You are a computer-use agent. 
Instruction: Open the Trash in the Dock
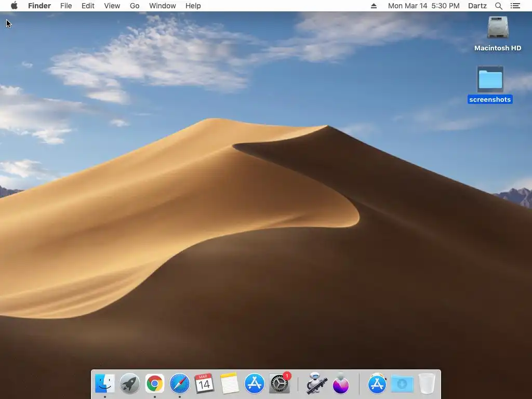tap(427, 383)
